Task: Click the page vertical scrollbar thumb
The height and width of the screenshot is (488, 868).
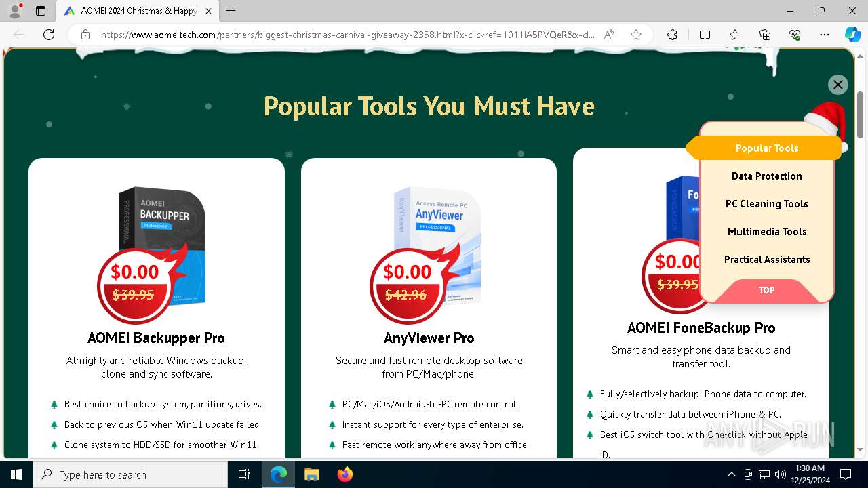Action: 861,114
